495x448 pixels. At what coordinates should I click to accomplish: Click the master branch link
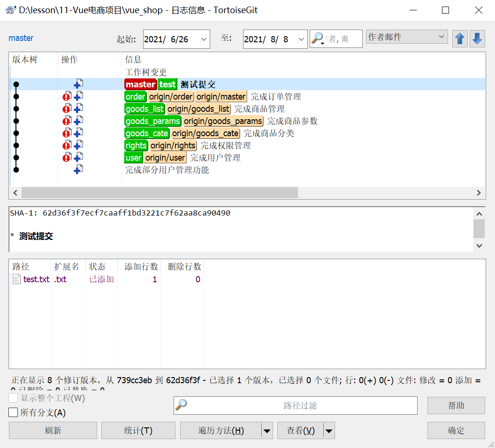(21, 38)
